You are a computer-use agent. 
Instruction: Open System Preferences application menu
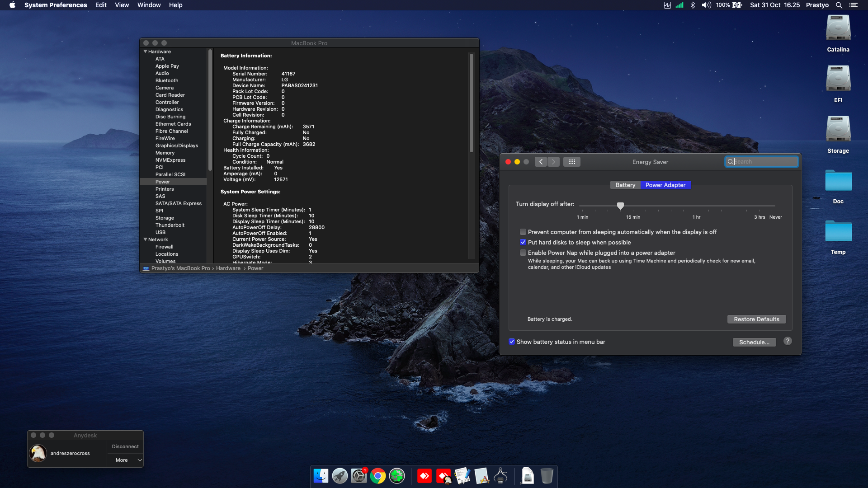tap(56, 5)
